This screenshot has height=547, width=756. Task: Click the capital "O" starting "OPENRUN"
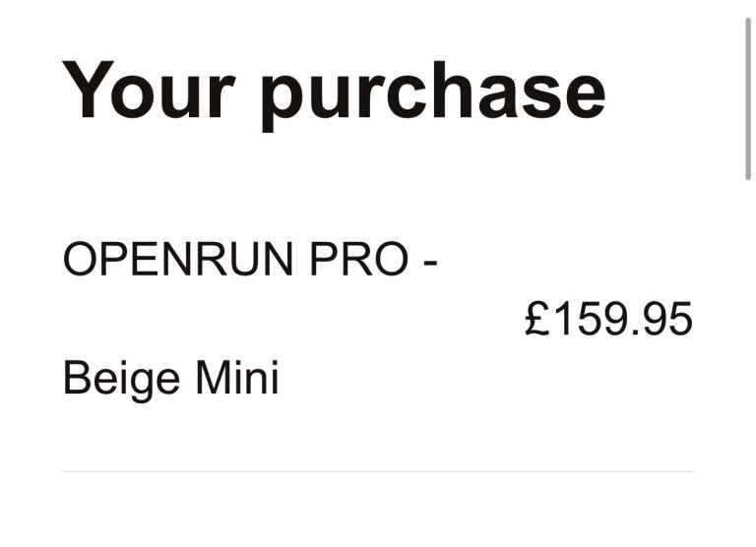click(77, 260)
